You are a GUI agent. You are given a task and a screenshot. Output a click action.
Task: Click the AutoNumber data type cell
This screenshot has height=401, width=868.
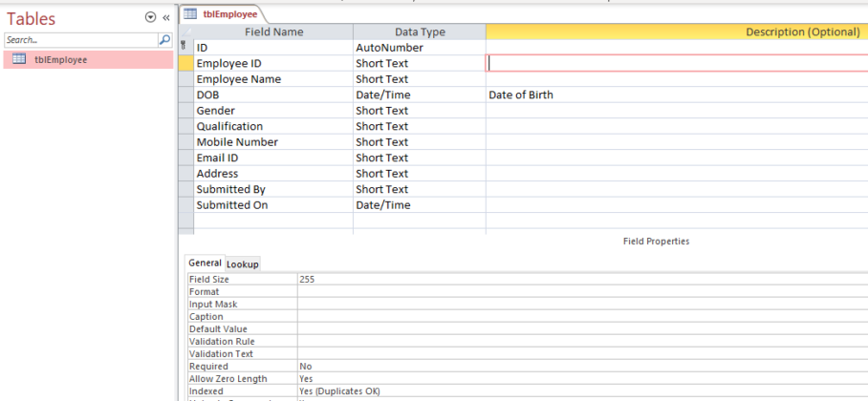click(x=420, y=48)
